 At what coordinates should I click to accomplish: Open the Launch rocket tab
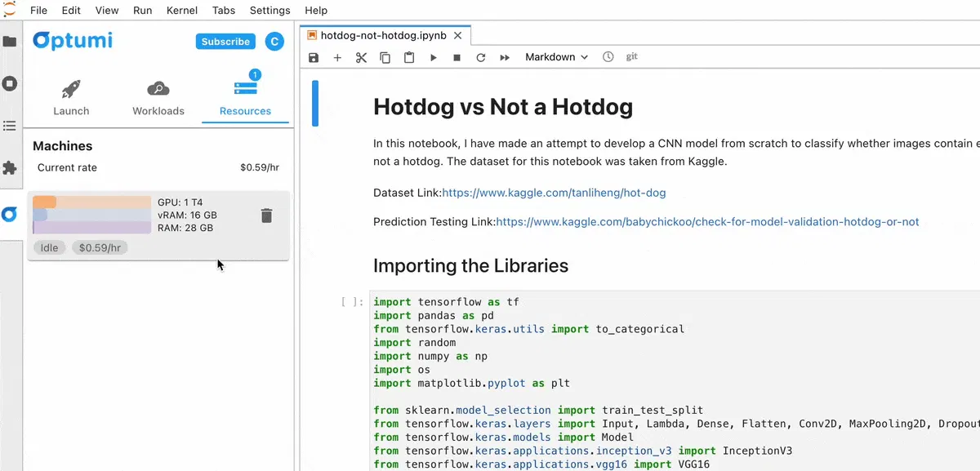[x=71, y=99]
